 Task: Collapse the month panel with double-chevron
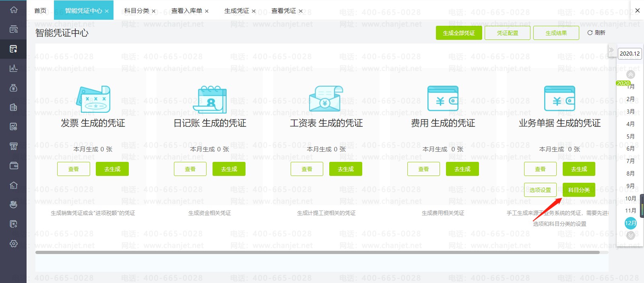(x=611, y=50)
